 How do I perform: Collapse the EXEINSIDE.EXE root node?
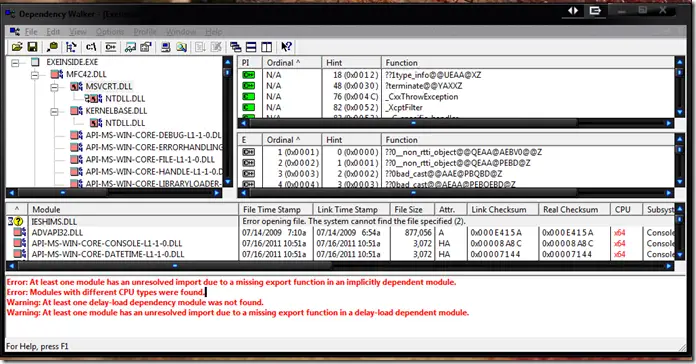pyautogui.click(x=15, y=63)
